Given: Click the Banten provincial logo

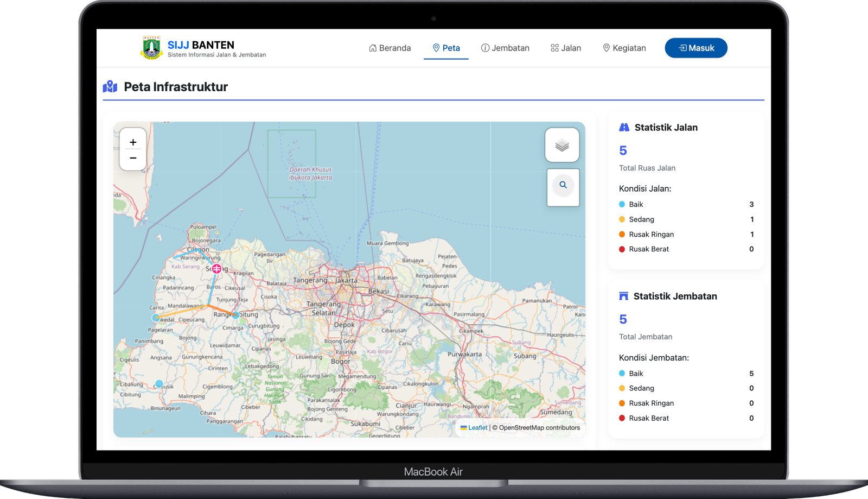Looking at the screenshot, I should pyautogui.click(x=151, y=47).
